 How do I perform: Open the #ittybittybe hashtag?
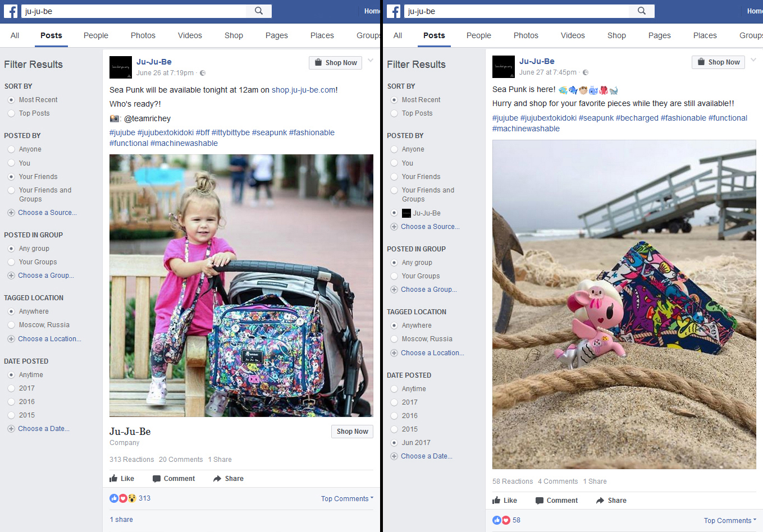pyautogui.click(x=231, y=132)
